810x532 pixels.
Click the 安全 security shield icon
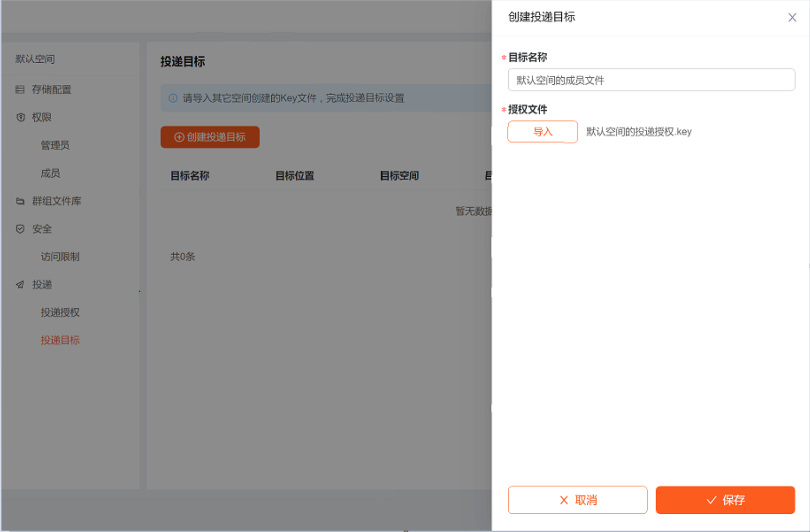[20, 229]
